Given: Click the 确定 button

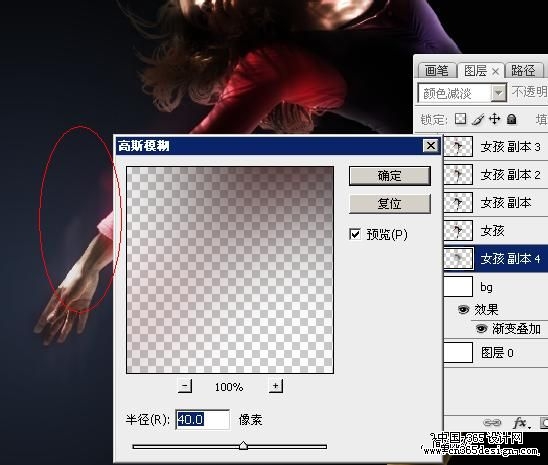Looking at the screenshot, I should click(x=390, y=175).
